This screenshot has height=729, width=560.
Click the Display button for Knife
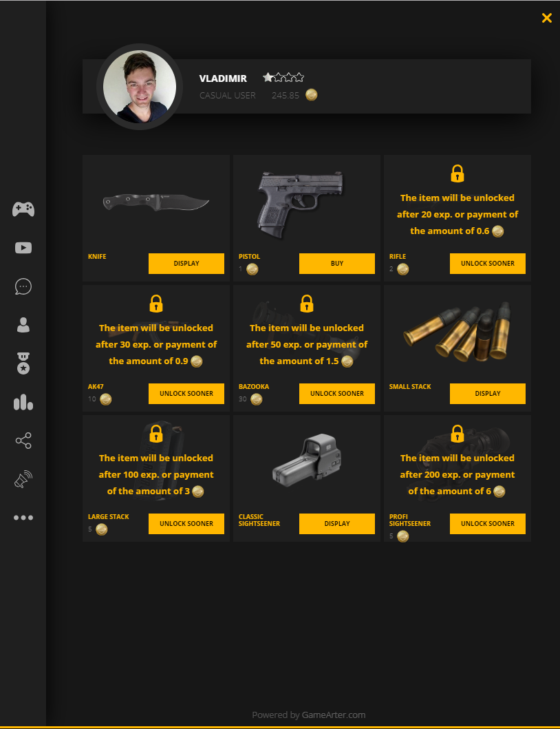[x=186, y=264]
